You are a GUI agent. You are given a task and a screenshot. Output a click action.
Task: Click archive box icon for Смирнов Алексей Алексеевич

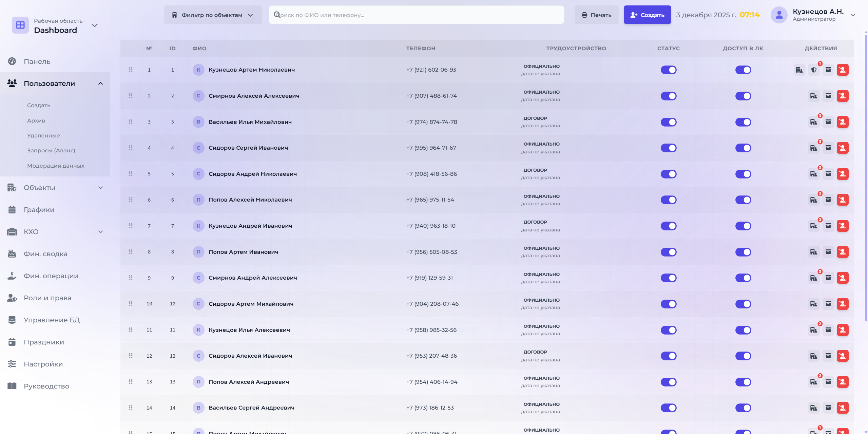(x=828, y=96)
